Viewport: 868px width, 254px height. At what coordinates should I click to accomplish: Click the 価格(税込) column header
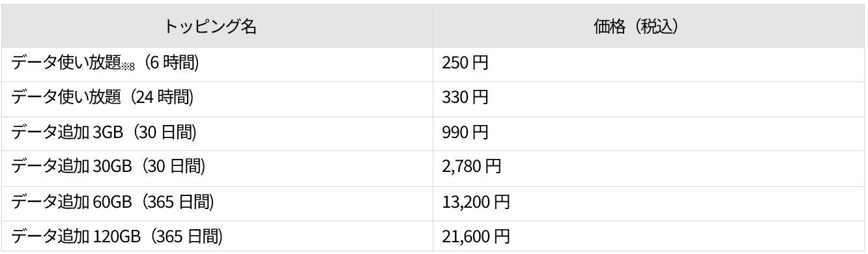pos(648,28)
